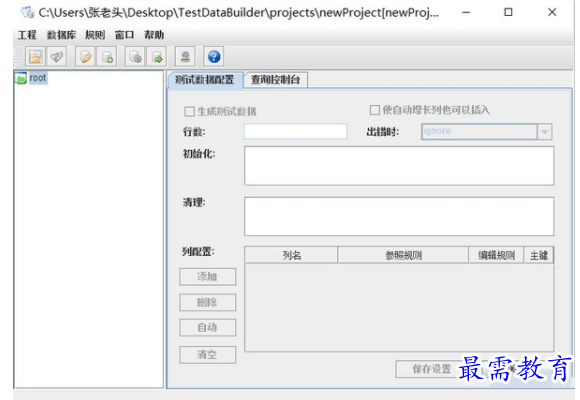This screenshot has width=580, height=400.
Task: Open the 帮助 menu
Action: 154,35
